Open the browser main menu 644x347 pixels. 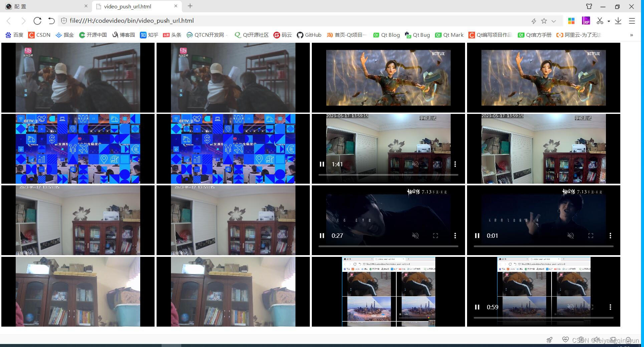[x=632, y=21]
